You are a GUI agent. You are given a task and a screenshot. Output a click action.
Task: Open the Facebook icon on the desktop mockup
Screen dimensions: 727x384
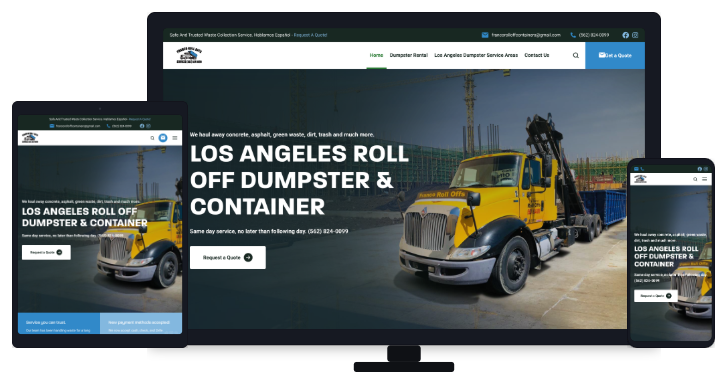(x=625, y=35)
